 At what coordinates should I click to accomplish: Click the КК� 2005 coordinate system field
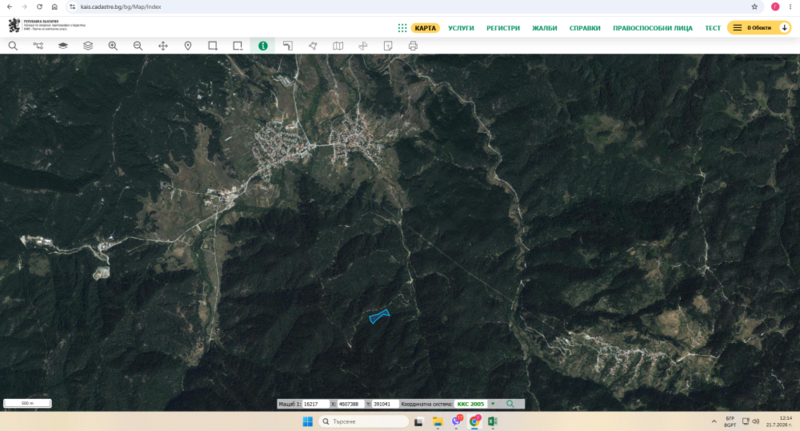(470, 404)
